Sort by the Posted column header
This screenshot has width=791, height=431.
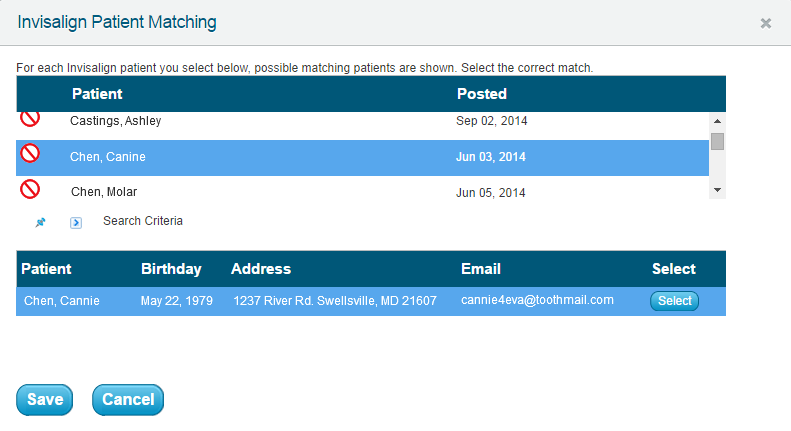coord(482,94)
